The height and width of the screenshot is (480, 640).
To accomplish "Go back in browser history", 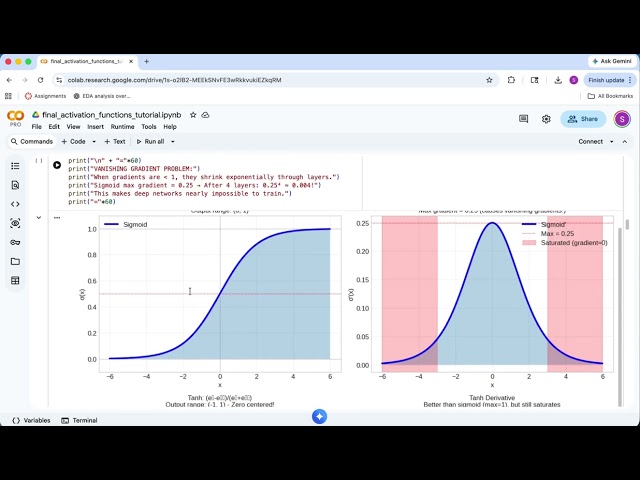I will (x=9, y=80).
